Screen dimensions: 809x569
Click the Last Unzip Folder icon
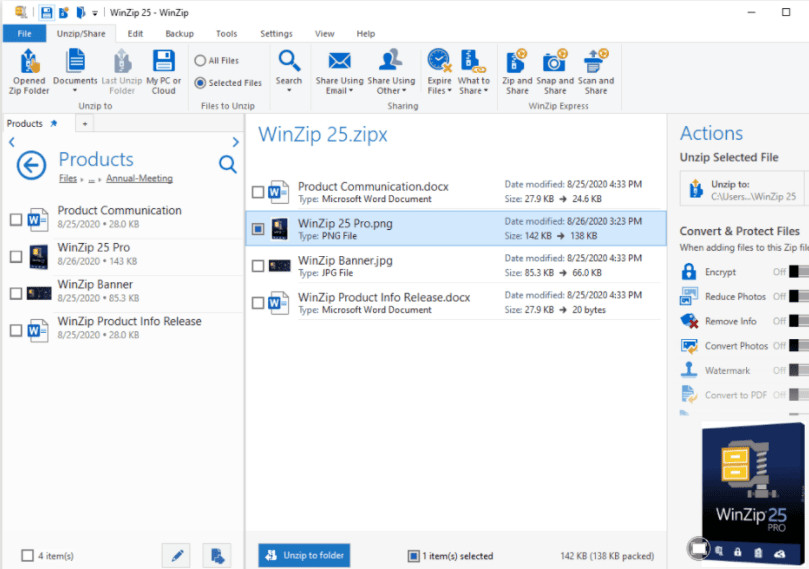tap(122, 61)
